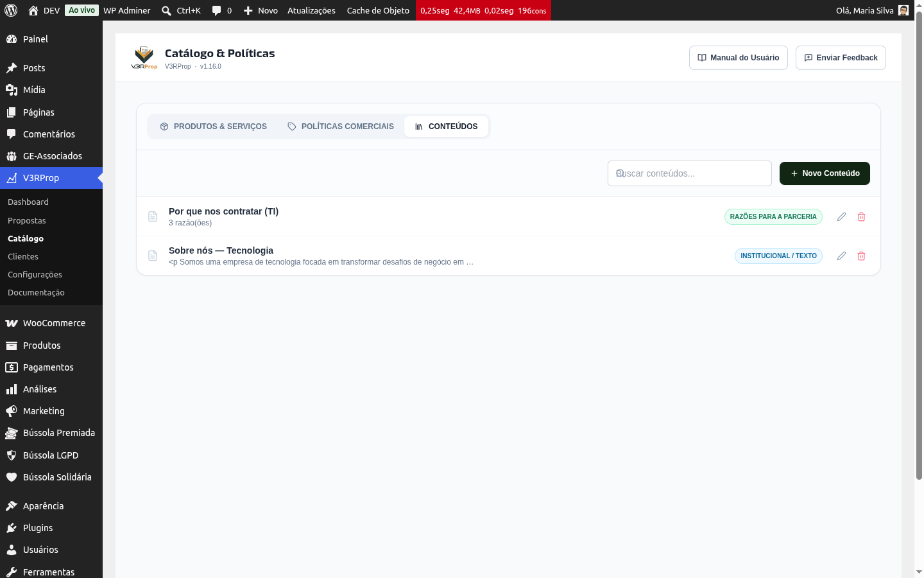Focus the 'Buscar conteúdos' search field

[x=689, y=173]
